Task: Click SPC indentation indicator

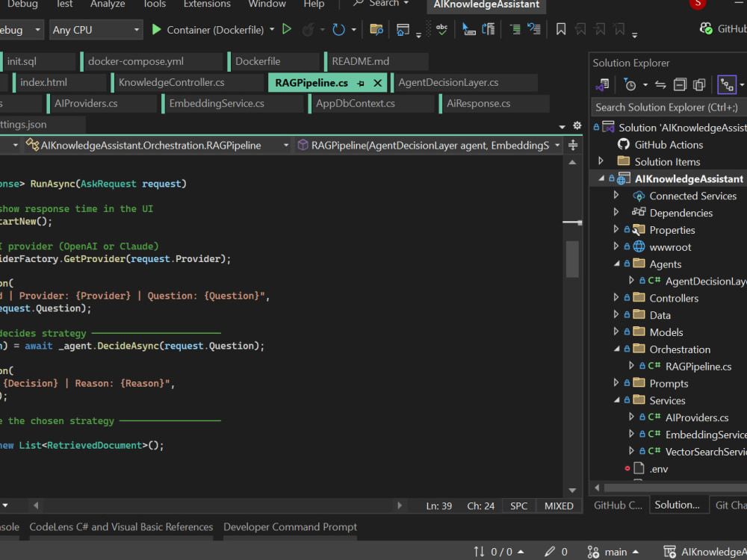Action: pos(519,506)
